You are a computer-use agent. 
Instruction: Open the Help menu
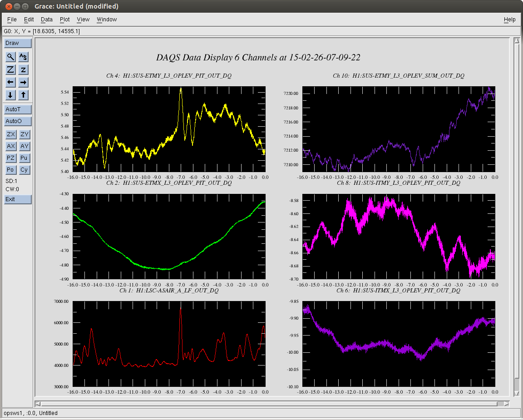point(509,20)
